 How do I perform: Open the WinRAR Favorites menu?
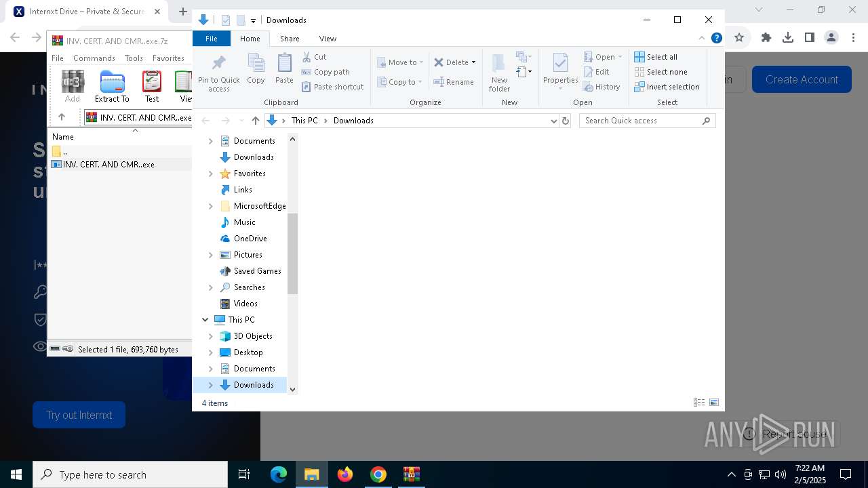(x=168, y=58)
